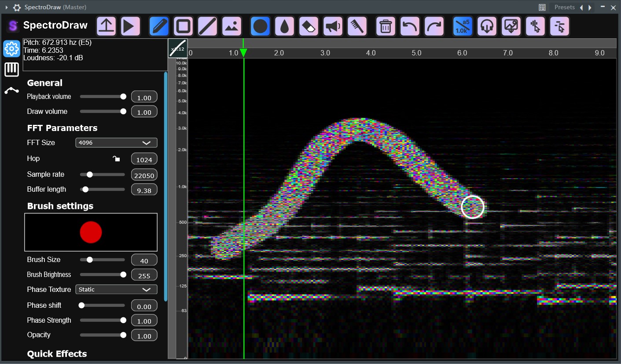
Task: Click the slider cursor select icon
Action: (560, 26)
